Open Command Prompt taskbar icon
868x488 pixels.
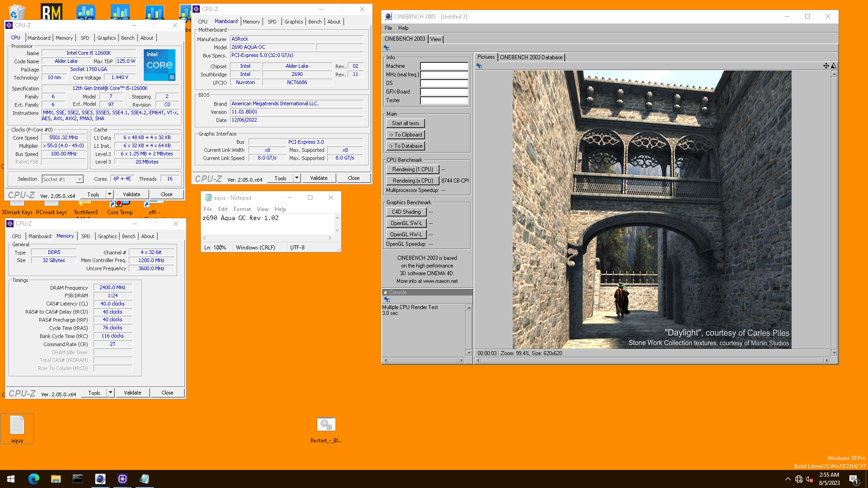pyautogui.click(x=78, y=479)
